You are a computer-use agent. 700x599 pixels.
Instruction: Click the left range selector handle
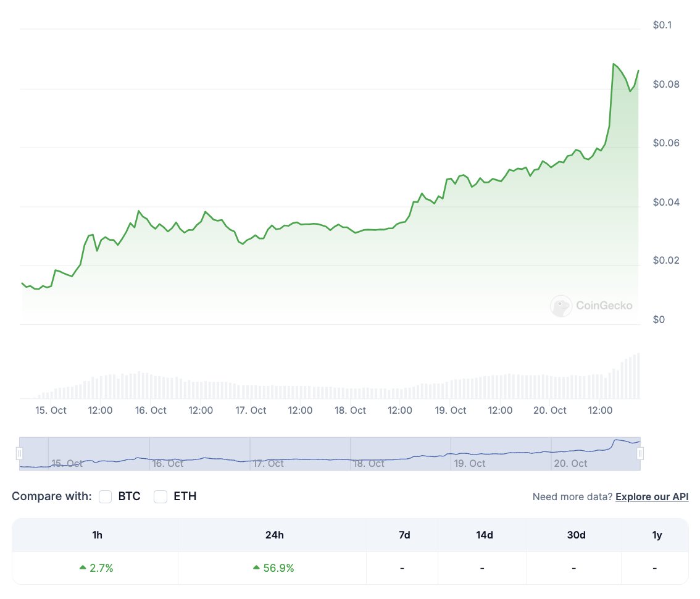[20, 453]
